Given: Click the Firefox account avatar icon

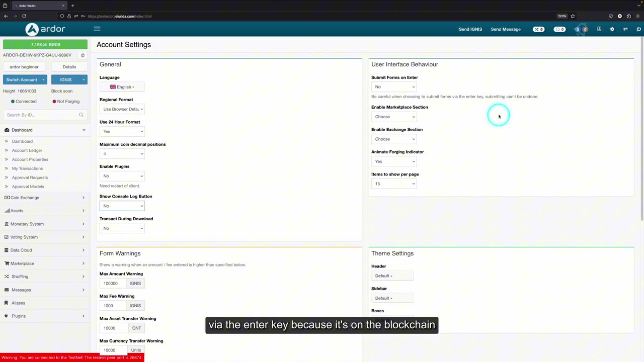Looking at the screenshot, I should pos(620,16).
